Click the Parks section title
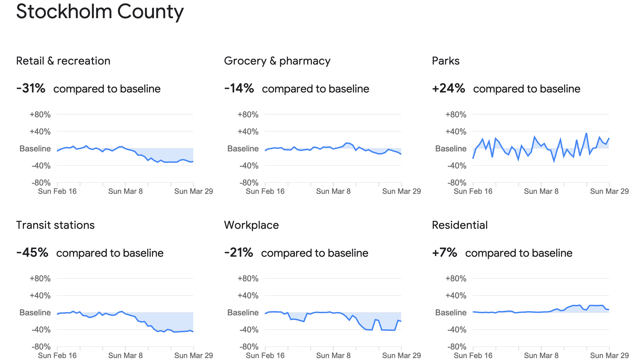 [446, 61]
